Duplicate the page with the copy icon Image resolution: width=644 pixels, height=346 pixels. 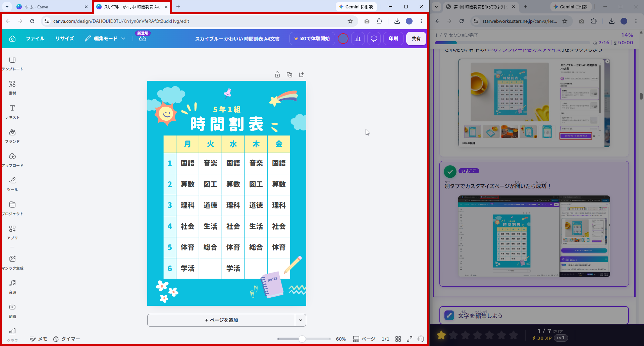(289, 74)
